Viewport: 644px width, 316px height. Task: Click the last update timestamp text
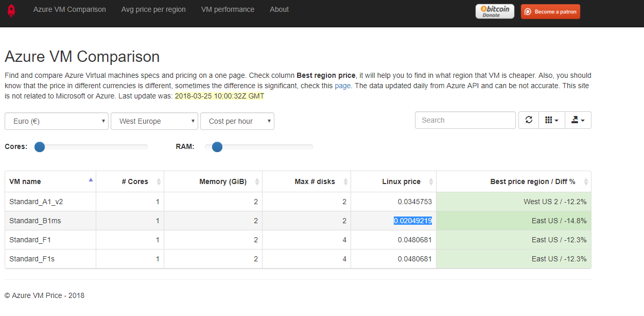(219, 96)
